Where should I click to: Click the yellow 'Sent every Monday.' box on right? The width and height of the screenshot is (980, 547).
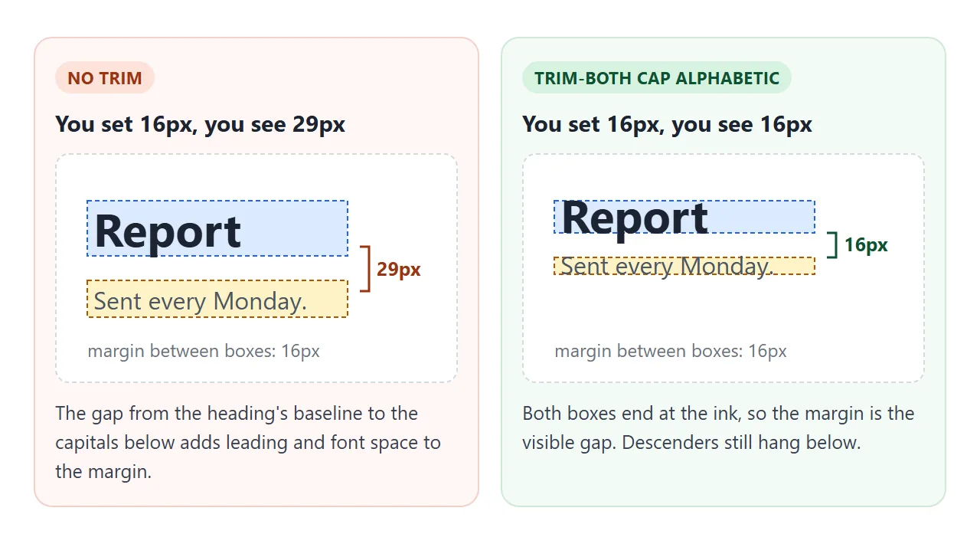coord(684,266)
